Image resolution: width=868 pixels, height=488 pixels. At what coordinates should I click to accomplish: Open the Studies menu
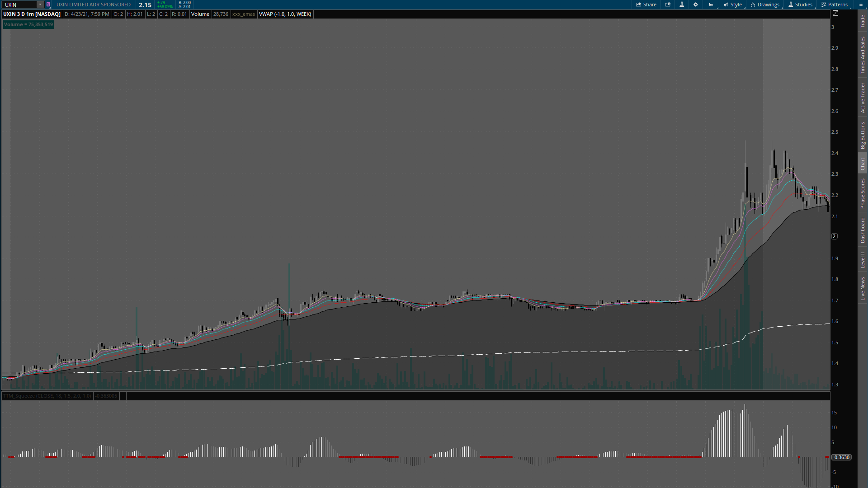coord(800,5)
